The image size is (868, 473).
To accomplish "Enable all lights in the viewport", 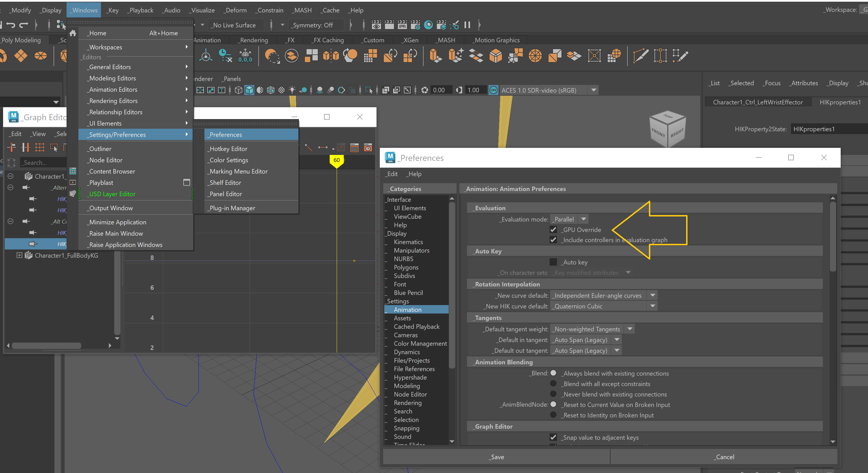I will [292, 90].
